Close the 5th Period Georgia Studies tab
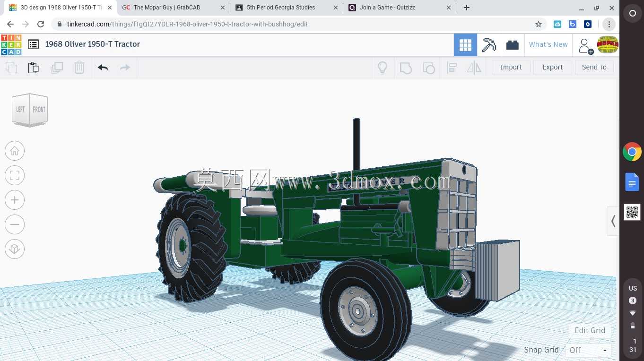Image resolution: width=644 pixels, height=361 pixels. coord(336,8)
